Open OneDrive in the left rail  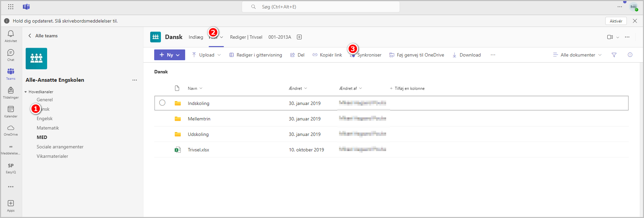point(11,131)
